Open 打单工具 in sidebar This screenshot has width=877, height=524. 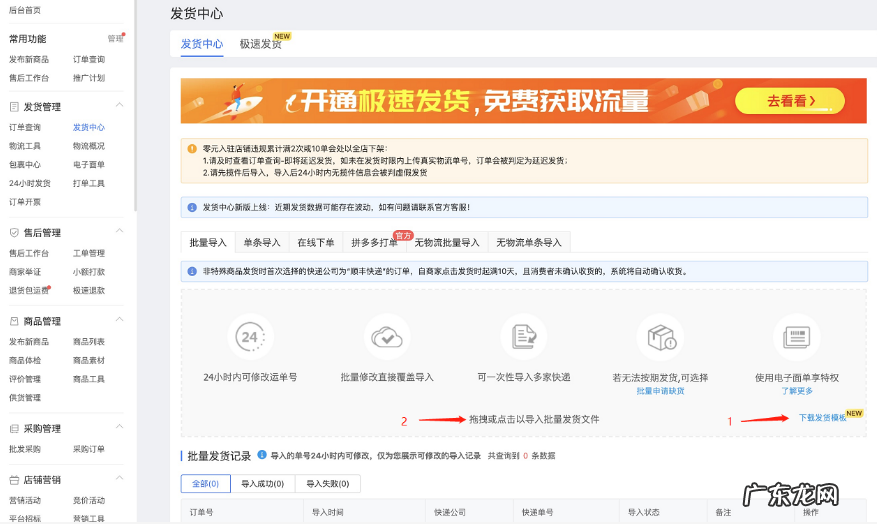[89, 183]
